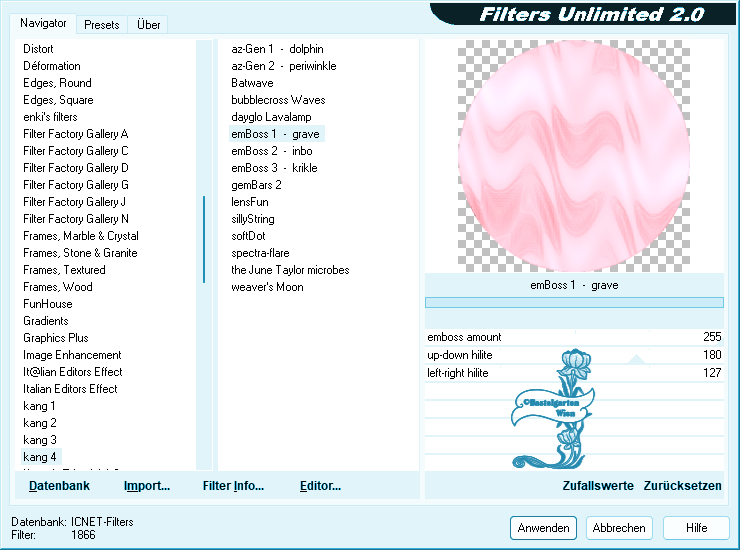Select Edges, Square category

coord(58,100)
